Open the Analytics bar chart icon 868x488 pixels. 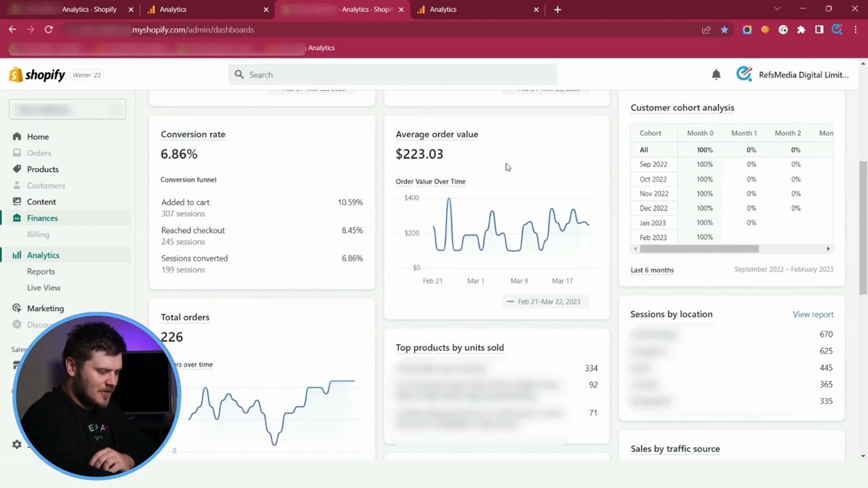coord(17,255)
